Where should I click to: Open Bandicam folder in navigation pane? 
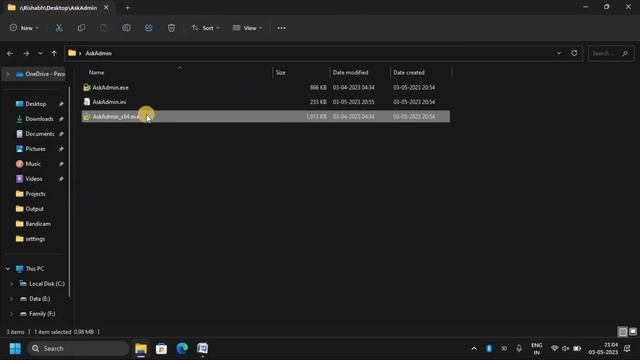tap(38, 224)
